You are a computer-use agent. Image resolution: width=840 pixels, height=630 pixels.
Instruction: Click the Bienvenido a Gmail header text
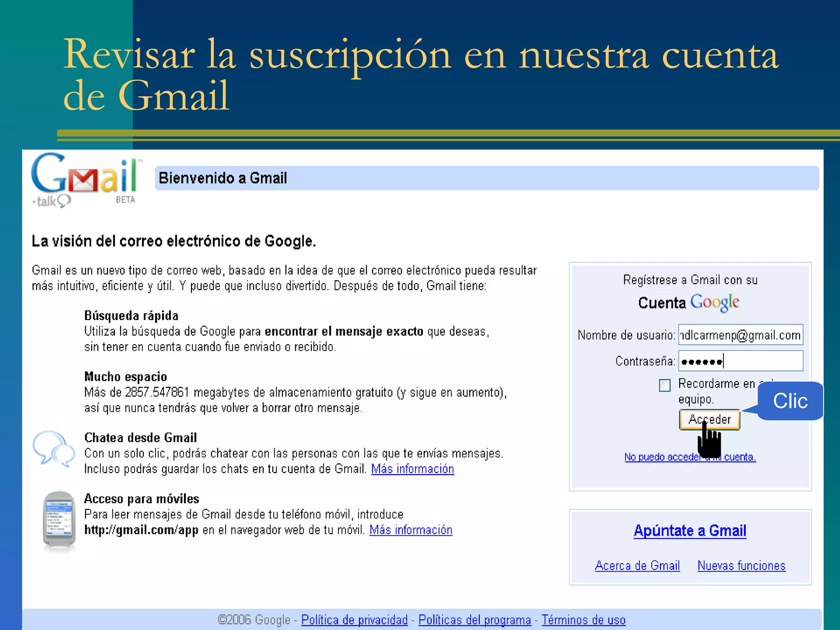[x=223, y=178]
